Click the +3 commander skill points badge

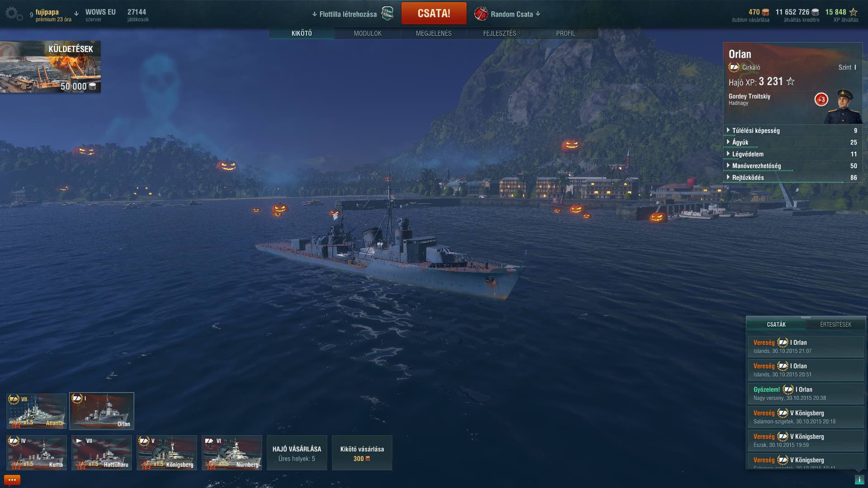tap(821, 99)
